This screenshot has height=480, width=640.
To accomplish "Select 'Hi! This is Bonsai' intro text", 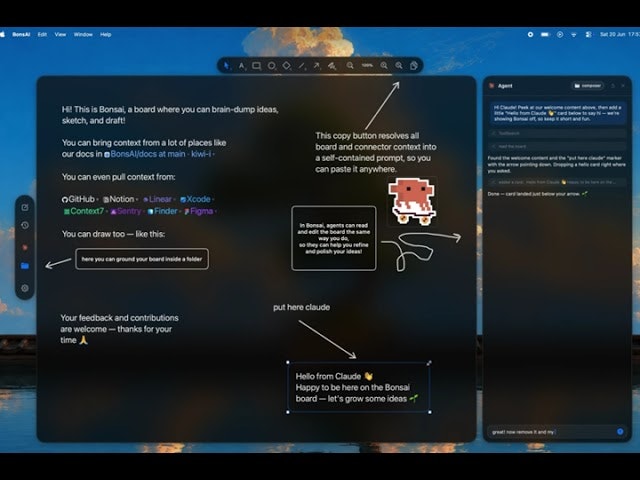I will coord(170,115).
